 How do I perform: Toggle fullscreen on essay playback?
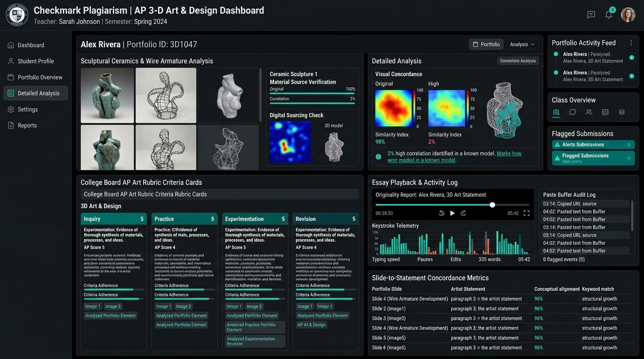(x=527, y=213)
